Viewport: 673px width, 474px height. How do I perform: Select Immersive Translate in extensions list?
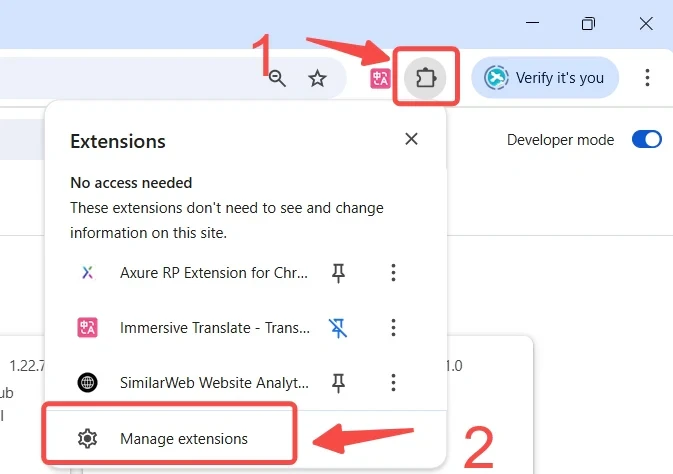pyautogui.click(x=214, y=327)
